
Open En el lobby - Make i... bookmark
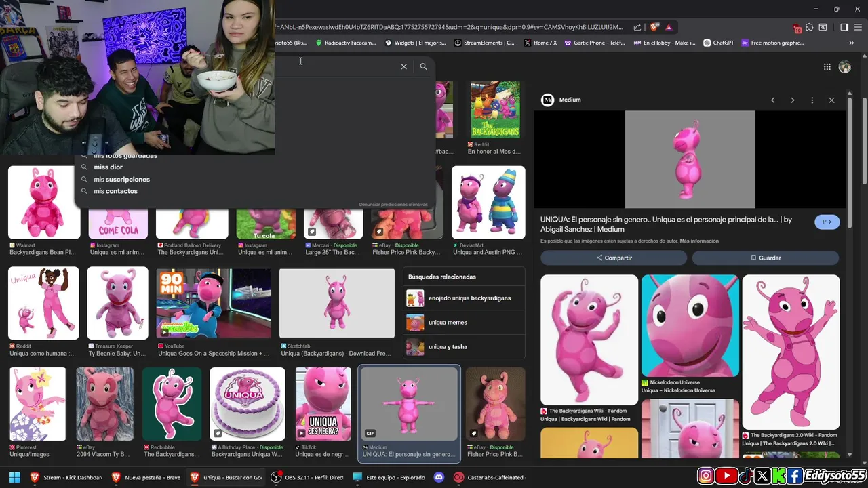[664, 43]
